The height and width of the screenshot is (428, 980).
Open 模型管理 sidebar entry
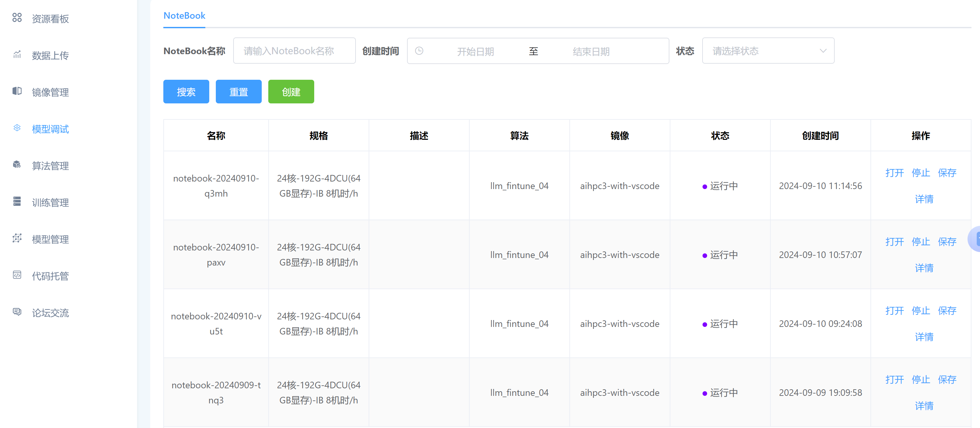point(50,239)
